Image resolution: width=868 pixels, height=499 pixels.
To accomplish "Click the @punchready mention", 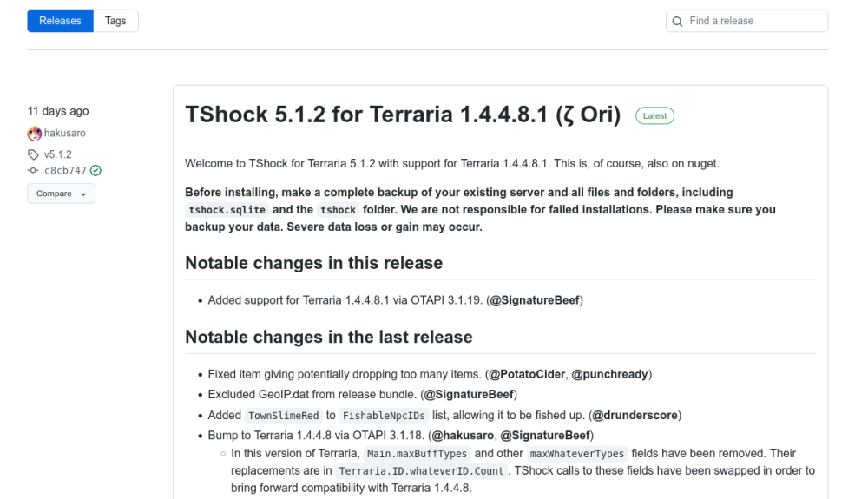I will point(609,375).
